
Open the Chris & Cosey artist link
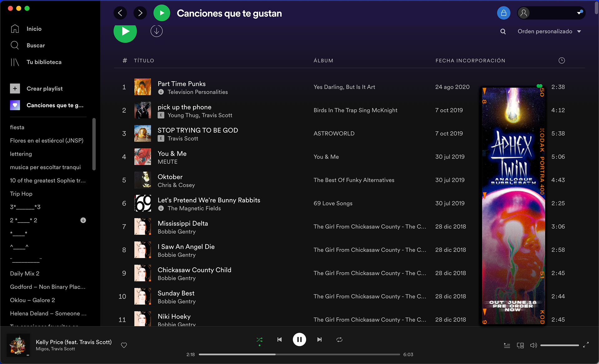coord(176,185)
